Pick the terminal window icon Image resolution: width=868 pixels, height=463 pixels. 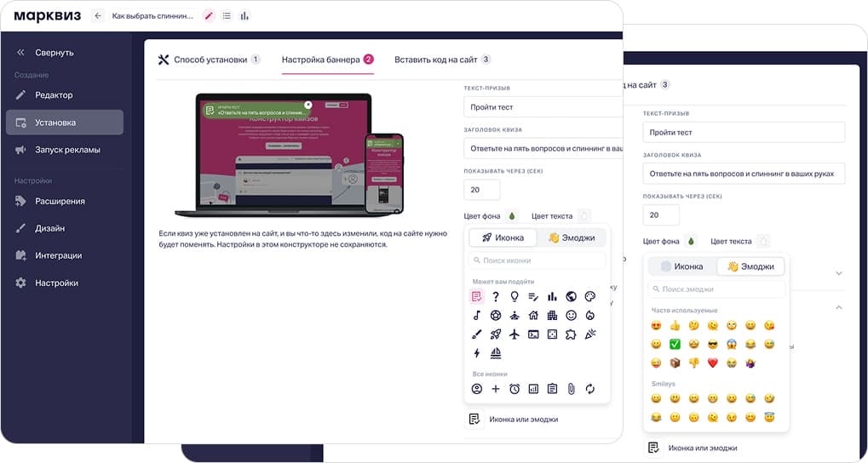533,334
